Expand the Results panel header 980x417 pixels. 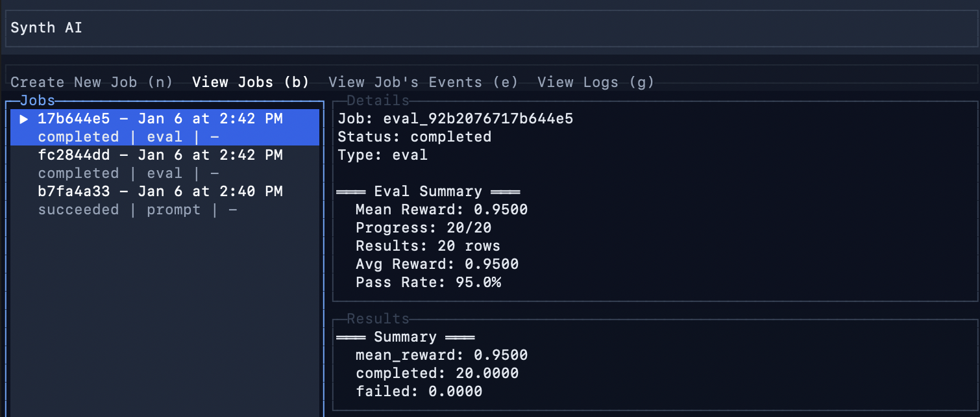363,318
